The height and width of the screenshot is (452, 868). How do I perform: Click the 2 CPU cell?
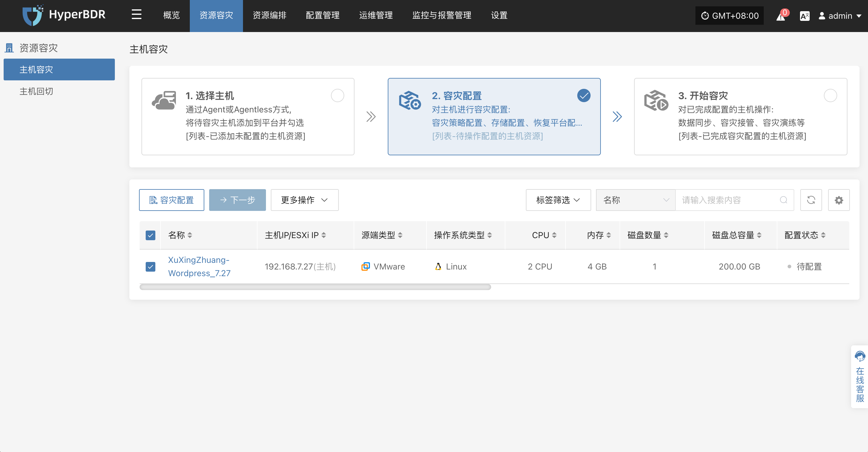click(x=540, y=266)
